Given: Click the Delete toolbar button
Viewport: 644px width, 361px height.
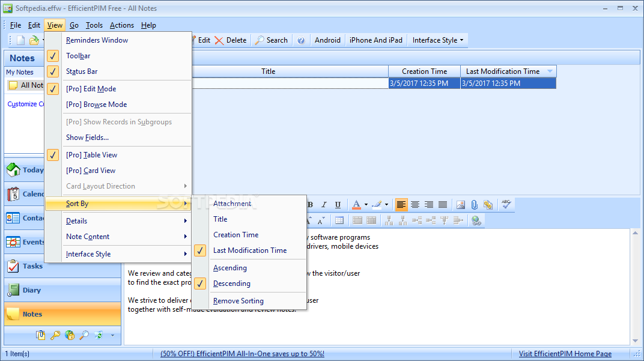Looking at the screenshot, I should 231,40.
